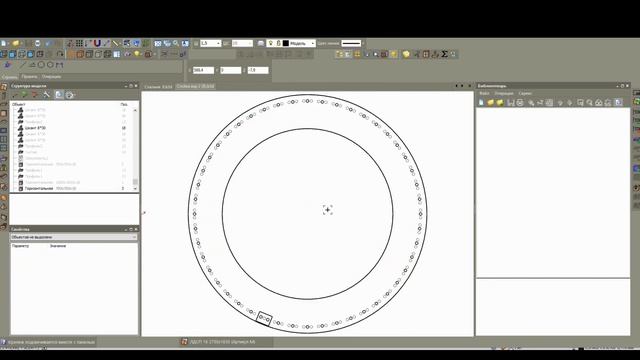Screen dimensions: 640x360
Task: Click the document entry icon in the status bar
Action: coord(184,342)
